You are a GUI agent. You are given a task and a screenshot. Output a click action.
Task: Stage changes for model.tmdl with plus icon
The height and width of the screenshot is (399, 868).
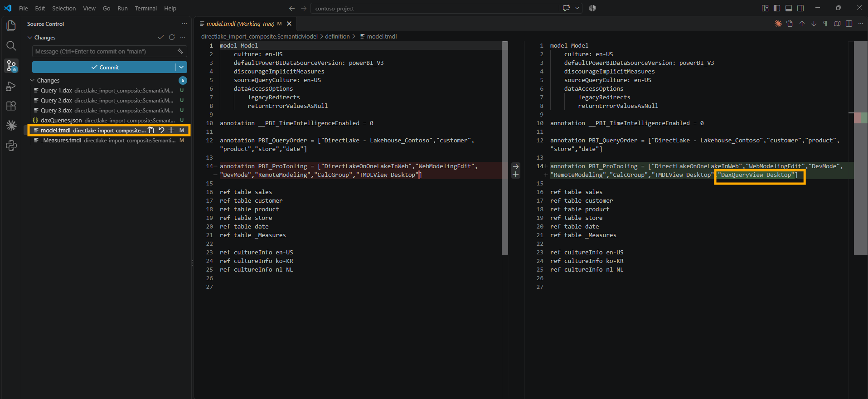171,130
